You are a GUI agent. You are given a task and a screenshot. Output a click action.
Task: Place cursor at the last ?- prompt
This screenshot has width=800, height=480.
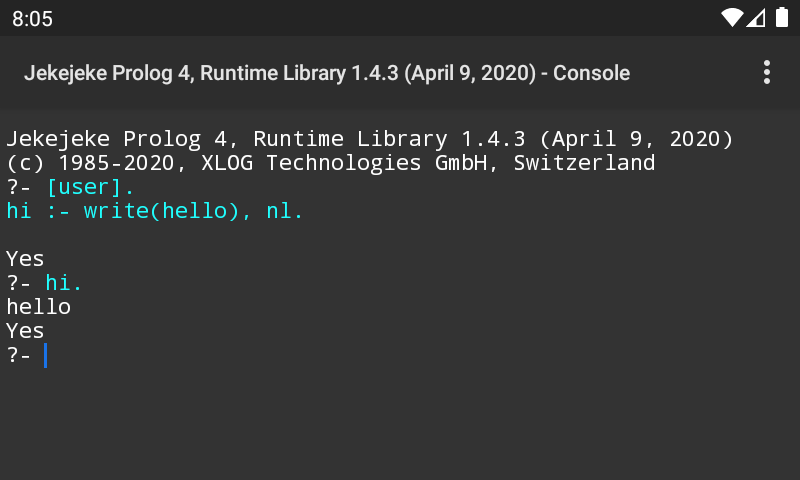pos(19,355)
